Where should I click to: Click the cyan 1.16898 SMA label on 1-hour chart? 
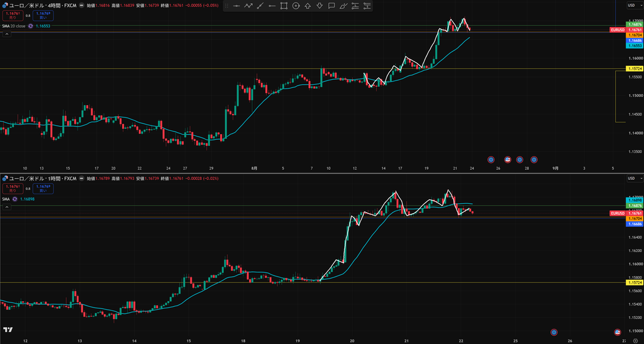point(635,200)
